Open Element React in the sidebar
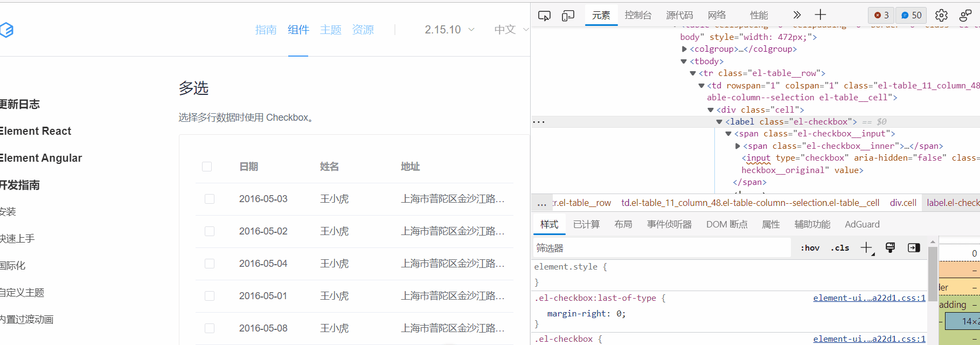This screenshot has width=980, height=345. [36, 131]
